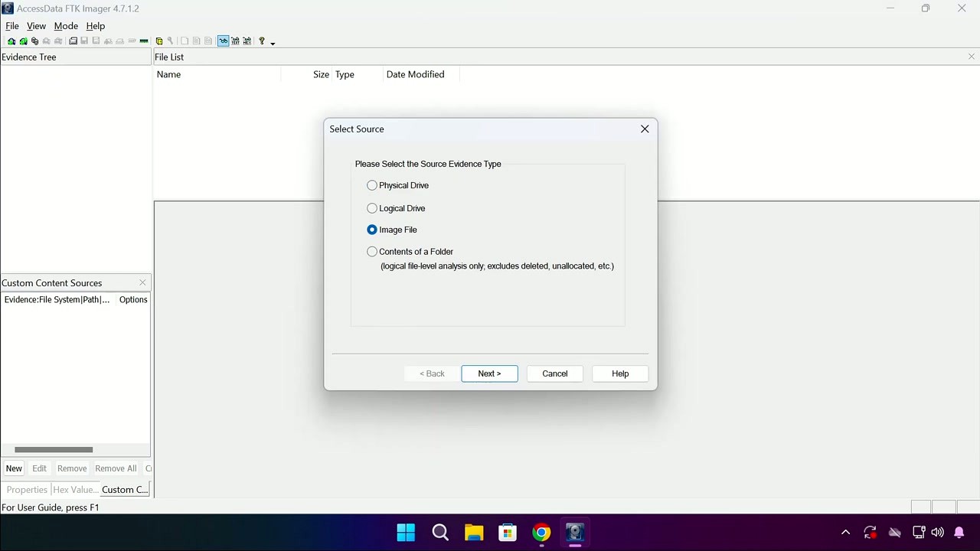Open the Image Mounting toolbar icon

[x=34, y=41]
